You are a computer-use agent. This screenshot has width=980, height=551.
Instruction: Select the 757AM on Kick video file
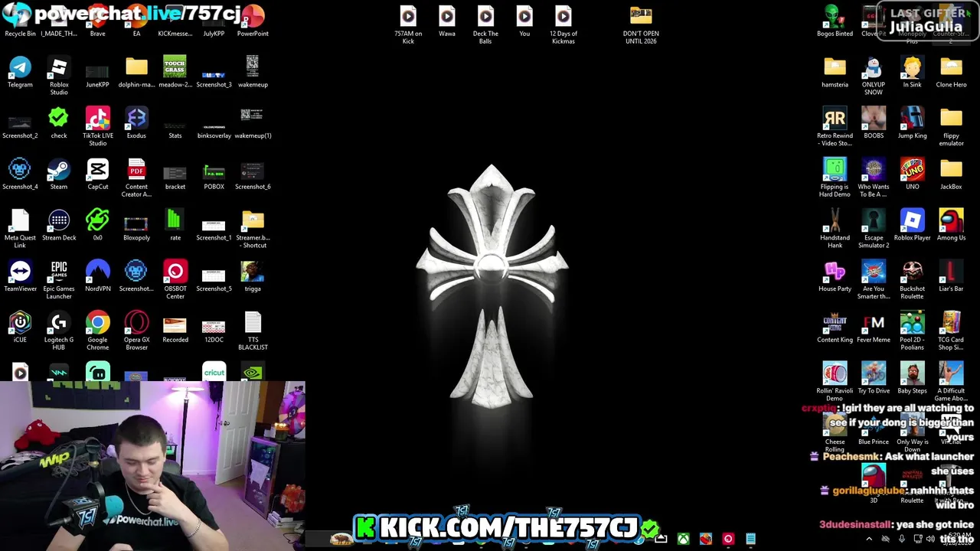click(x=408, y=24)
